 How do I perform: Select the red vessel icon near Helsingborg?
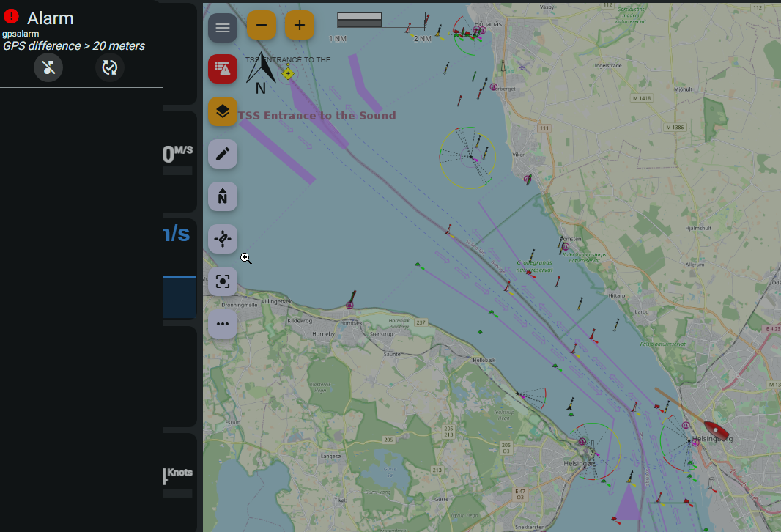(x=716, y=430)
